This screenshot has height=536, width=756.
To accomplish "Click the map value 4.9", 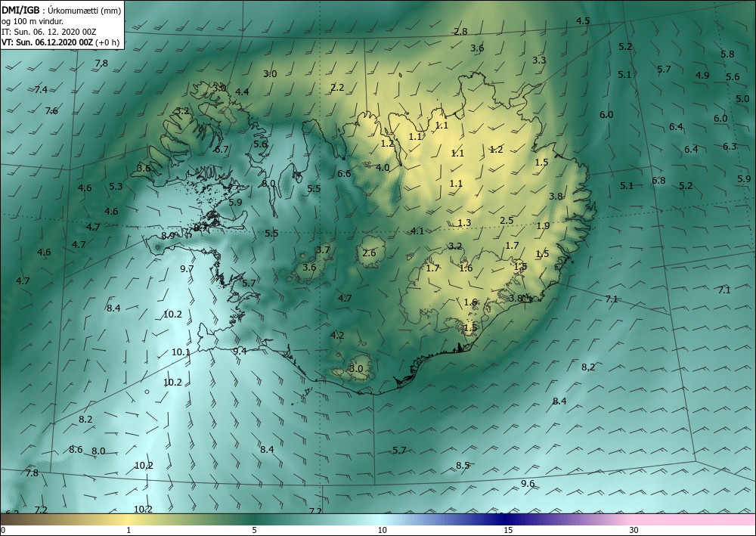I will coord(702,75).
